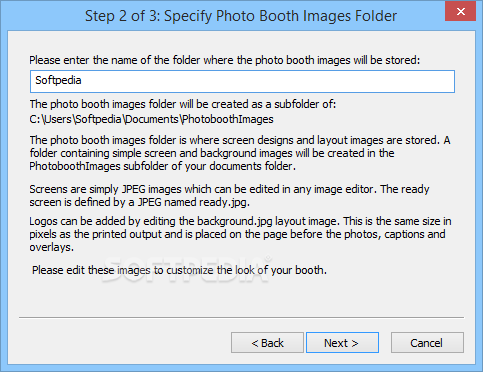Viewport: 483px width, 372px height.
Task: Click the horizontal separator above the buttons
Action: click(241, 317)
